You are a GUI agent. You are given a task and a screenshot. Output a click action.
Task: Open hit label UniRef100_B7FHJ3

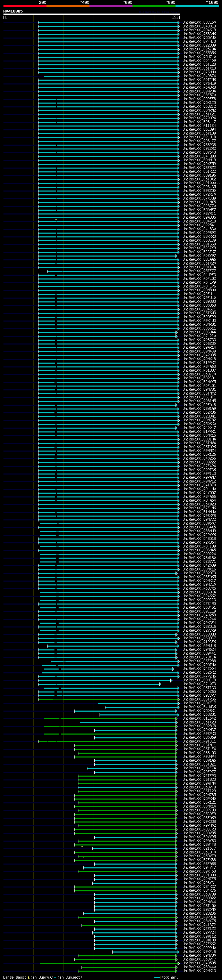199,41
